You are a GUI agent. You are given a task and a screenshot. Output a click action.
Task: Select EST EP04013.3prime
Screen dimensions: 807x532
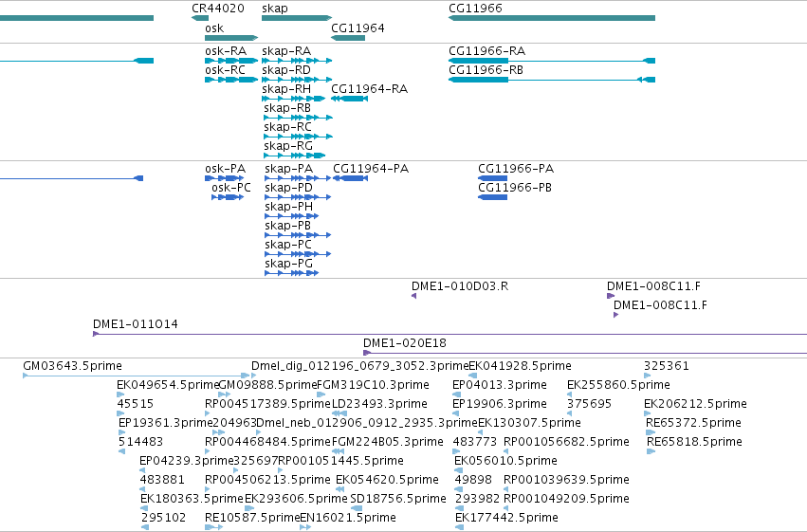point(499,385)
